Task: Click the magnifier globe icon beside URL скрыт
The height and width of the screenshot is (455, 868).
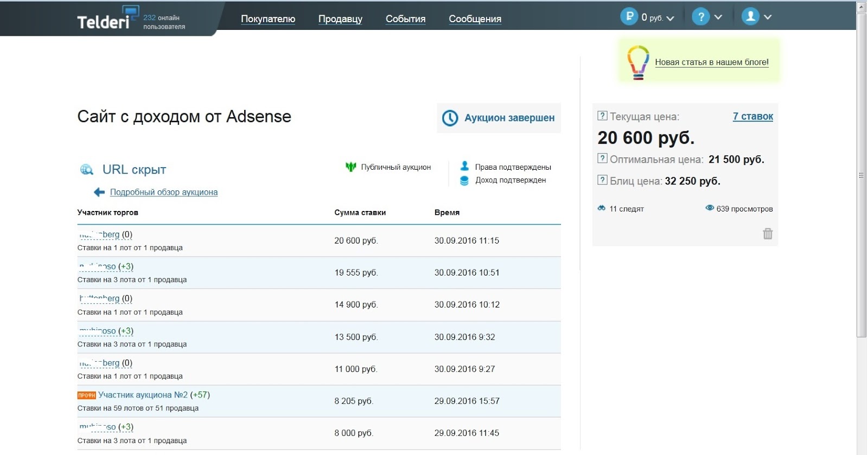Action: tap(87, 170)
